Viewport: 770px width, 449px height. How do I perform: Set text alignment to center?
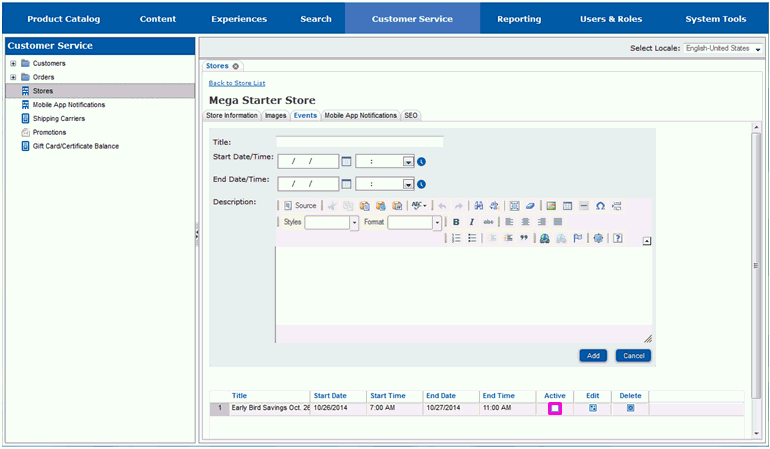(x=525, y=222)
